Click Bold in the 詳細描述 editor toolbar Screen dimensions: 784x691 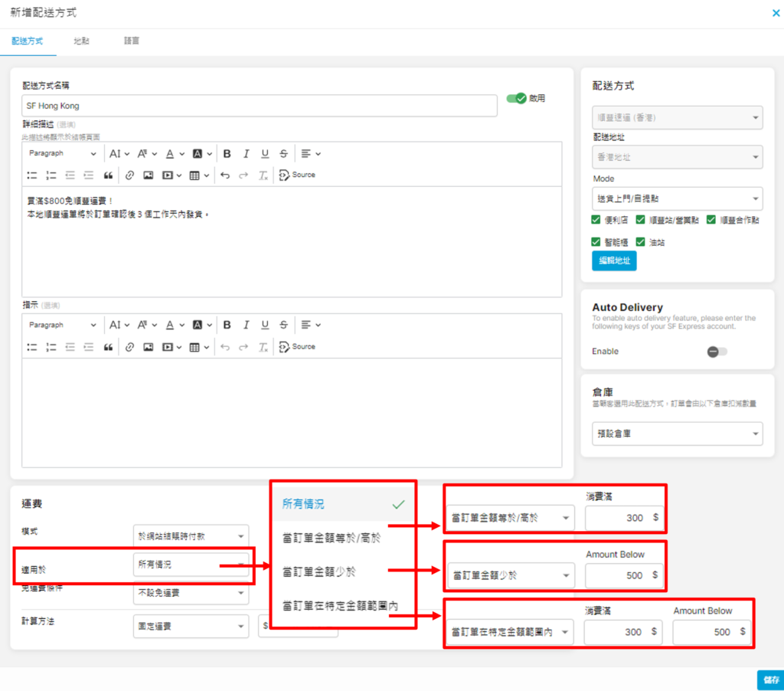click(x=227, y=154)
